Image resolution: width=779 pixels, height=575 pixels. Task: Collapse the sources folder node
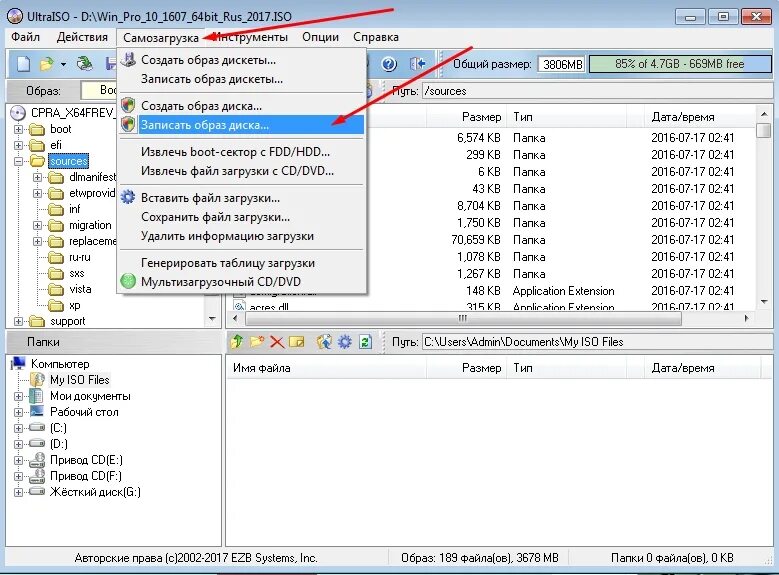pos(18,161)
